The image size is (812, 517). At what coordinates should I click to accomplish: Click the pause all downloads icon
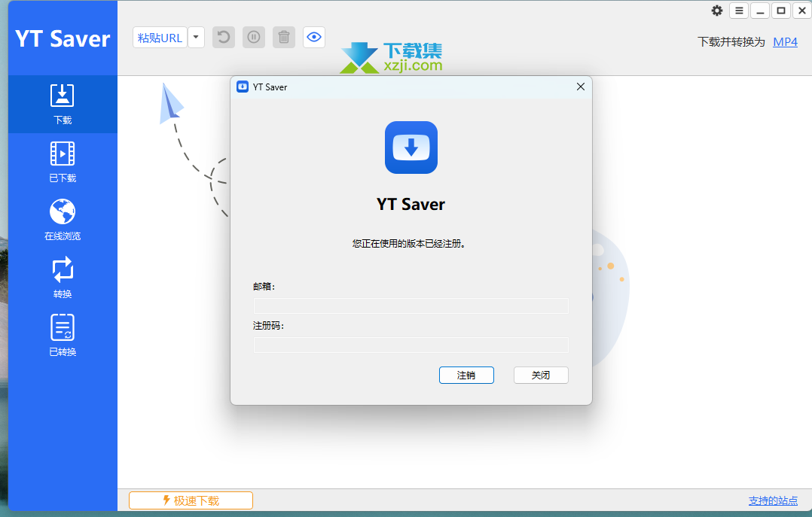(254, 38)
